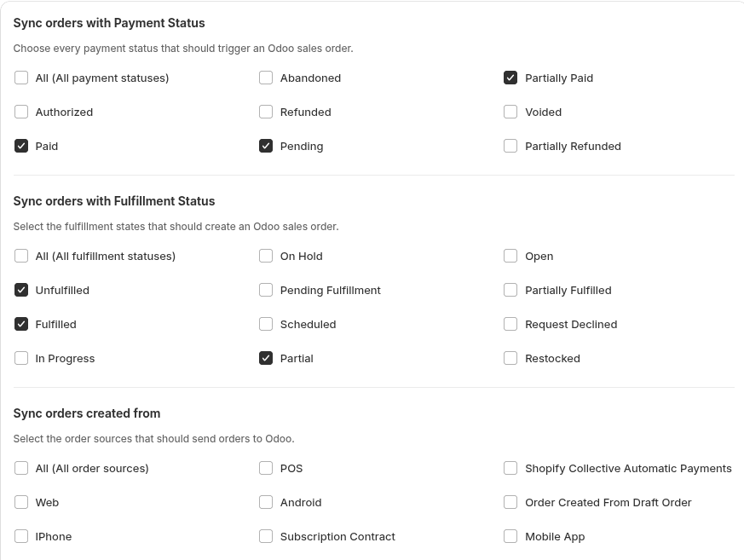Image resolution: width=744 pixels, height=560 pixels.
Task: Check the All order sources checkbox
Action: pos(21,468)
